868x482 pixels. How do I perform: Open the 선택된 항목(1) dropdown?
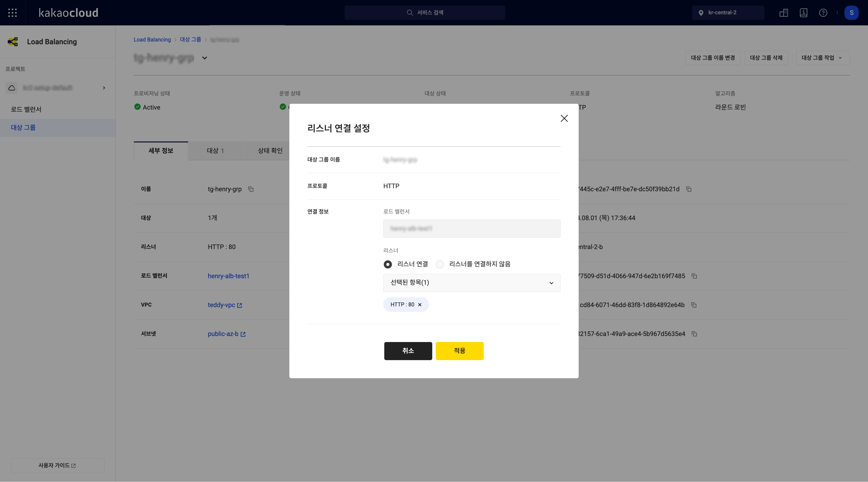click(x=472, y=283)
